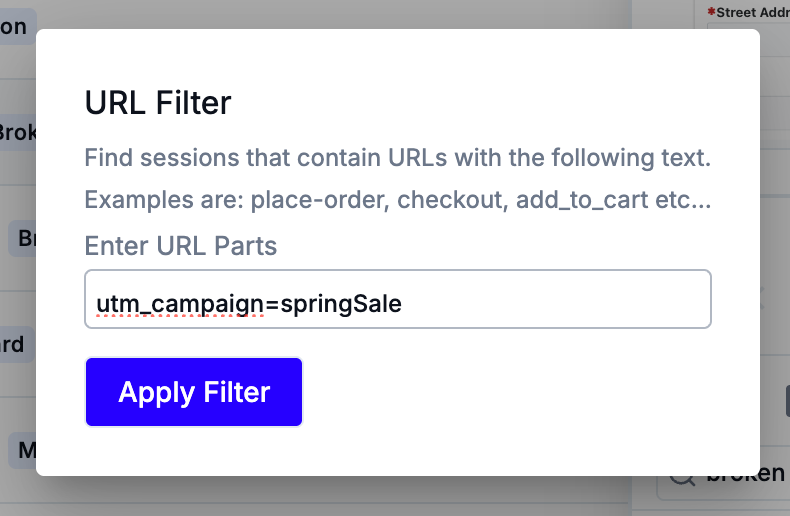The width and height of the screenshot is (790, 516).
Task: Click the URL Filter dialog heading
Action: click(158, 103)
